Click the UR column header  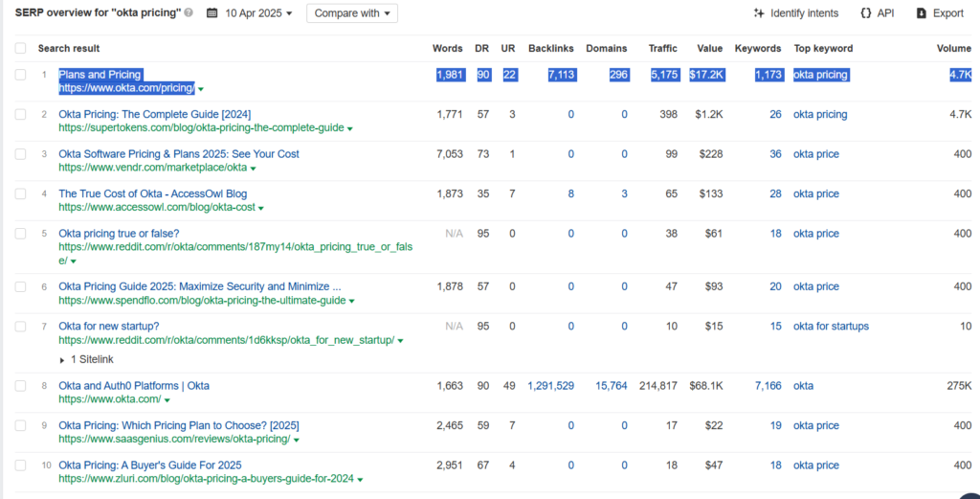pyautogui.click(x=507, y=48)
